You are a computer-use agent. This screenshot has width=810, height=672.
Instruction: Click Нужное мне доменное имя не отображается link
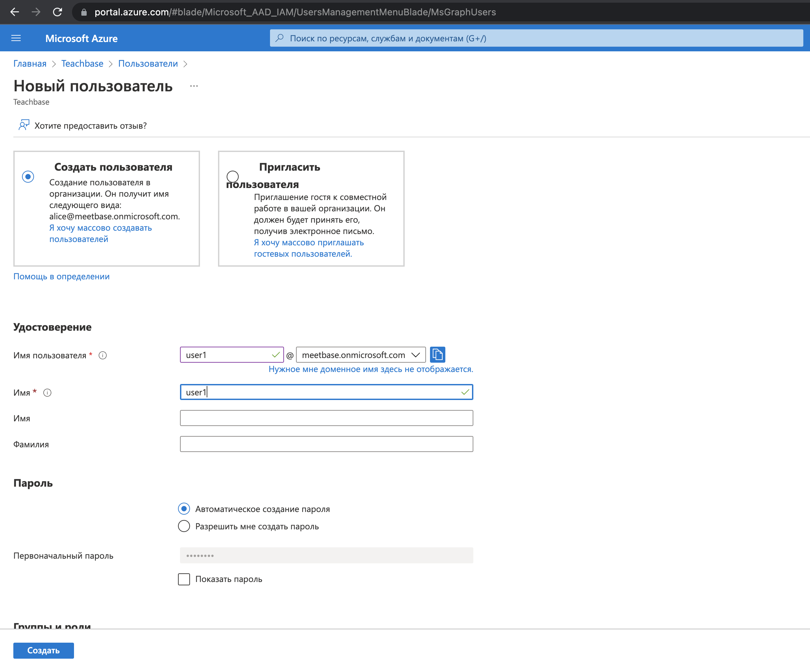click(x=371, y=369)
